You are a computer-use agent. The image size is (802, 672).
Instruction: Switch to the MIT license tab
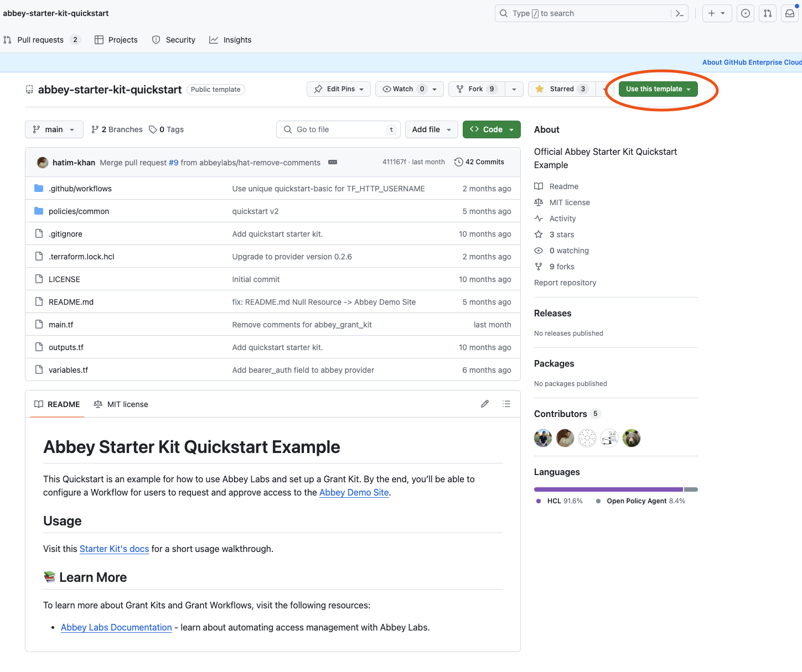click(121, 404)
